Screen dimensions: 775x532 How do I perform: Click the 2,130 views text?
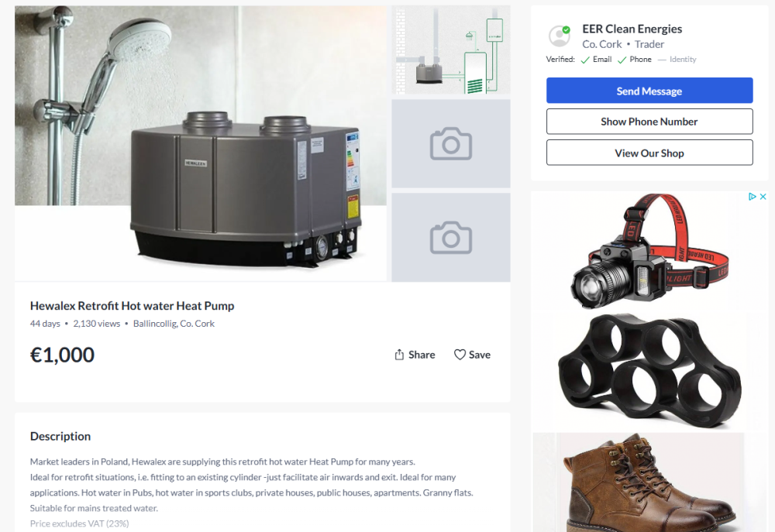pyautogui.click(x=96, y=324)
